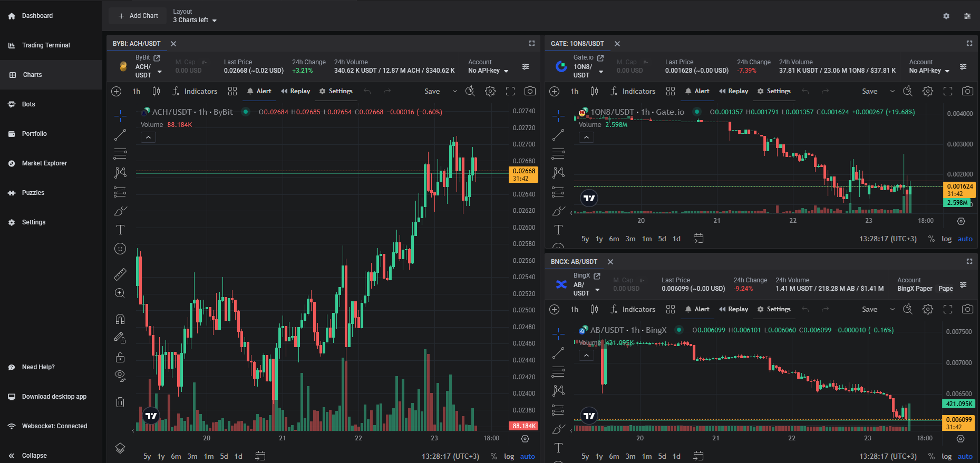Close the GATE: 1ON8/USDT chart tab
This screenshot has height=463, width=980.
(617, 44)
